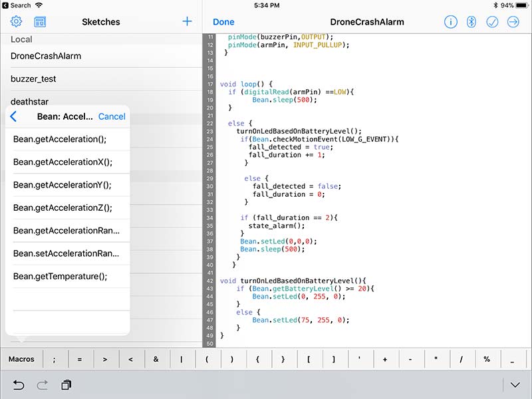Hide keyboard with down chevron

coord(515,385)
